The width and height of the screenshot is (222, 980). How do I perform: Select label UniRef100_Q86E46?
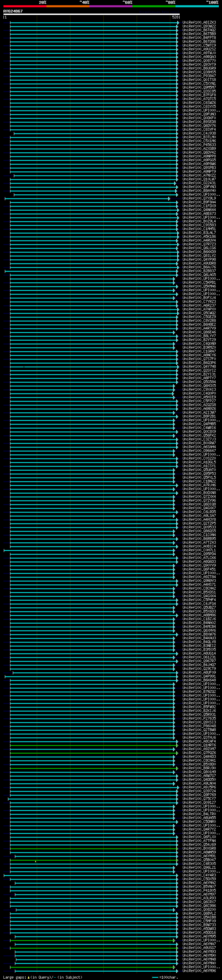pyautogui.click(x=199, y=332)
